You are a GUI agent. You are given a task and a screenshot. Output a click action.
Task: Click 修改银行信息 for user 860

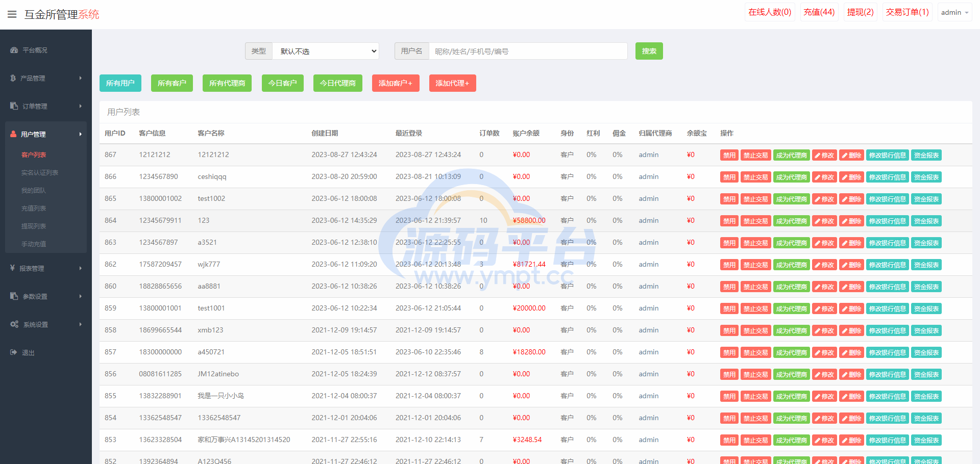(x=888, y=287)
